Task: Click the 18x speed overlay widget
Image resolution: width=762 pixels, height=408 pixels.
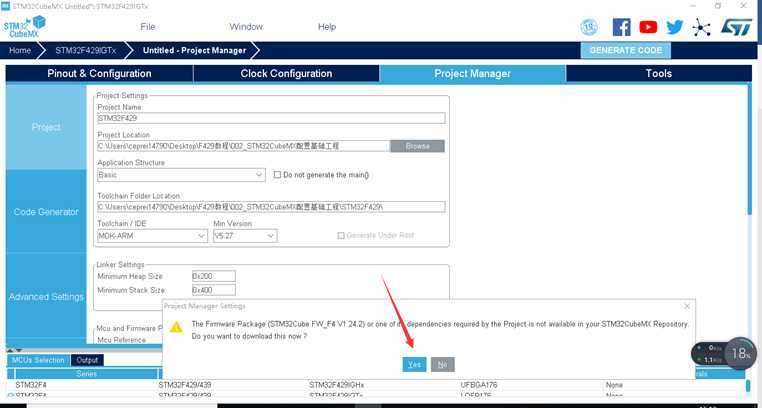Action: tap(740, 353)
